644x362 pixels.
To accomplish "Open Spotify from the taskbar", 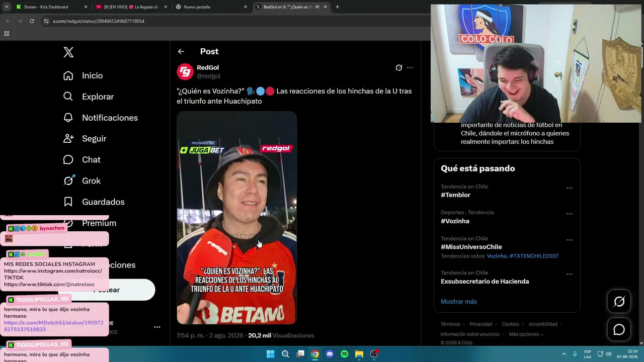I will coord(344,354).
